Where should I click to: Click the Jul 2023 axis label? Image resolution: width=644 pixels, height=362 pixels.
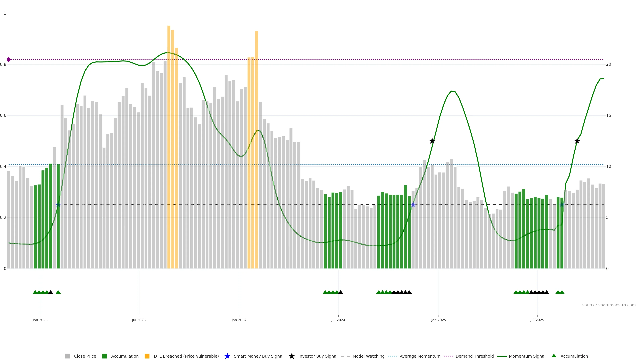click(139, 320)
